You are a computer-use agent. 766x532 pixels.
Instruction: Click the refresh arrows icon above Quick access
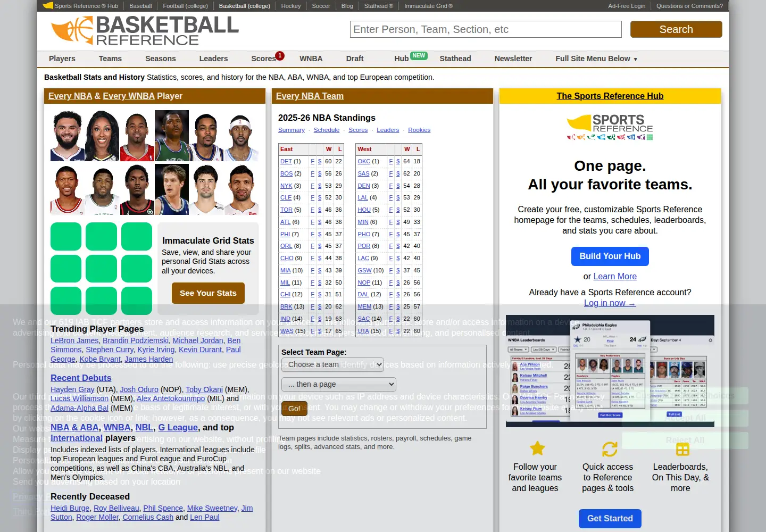pos(610,449)
